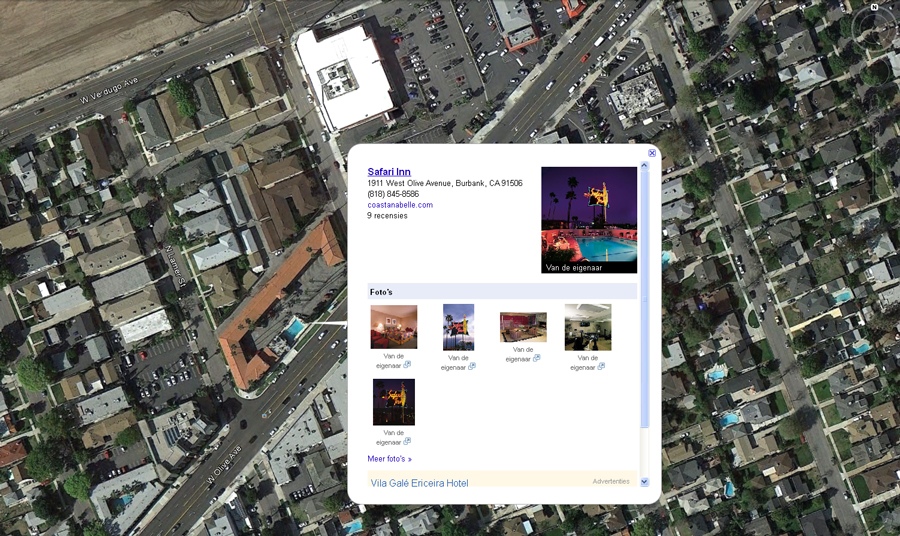Click the external link icon under the lobby photo
Screen dimensions: 900x536
pyautogui.click(x=602, y=367)
